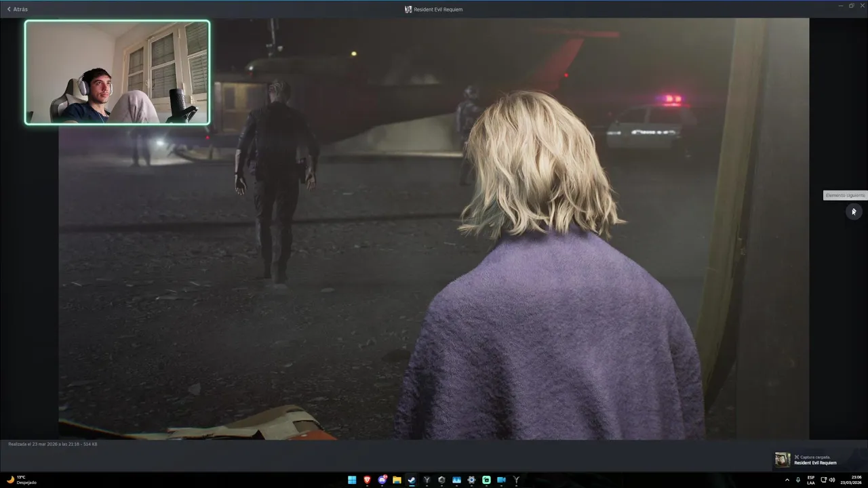The width and height of the screenshot is (868, 488).
Task: Click the Resident Evil Requiem title icon
Action: point(408,9)
